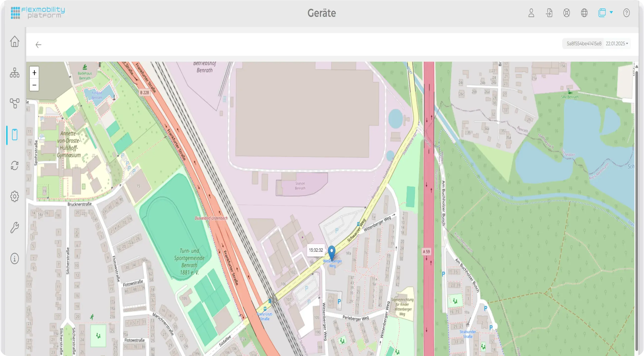Open the home dashboard icon
Screen dimensions: 644x356
[x=15, y=42]
